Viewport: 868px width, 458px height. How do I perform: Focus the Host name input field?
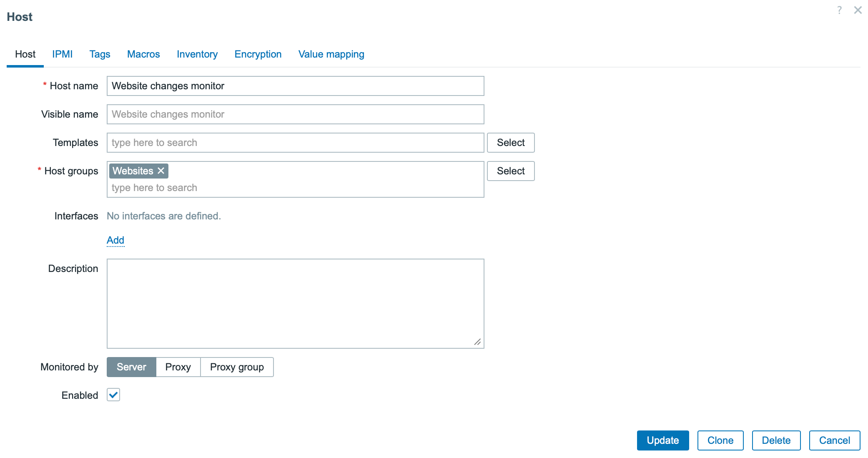click(295, 86)
